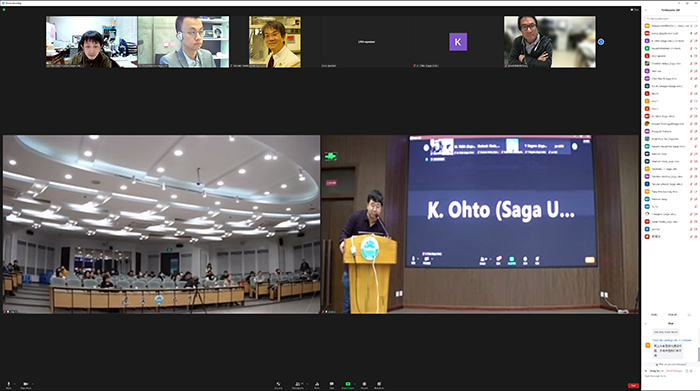Click the blue next-page arrow of video strip

(x=601, y=42)
